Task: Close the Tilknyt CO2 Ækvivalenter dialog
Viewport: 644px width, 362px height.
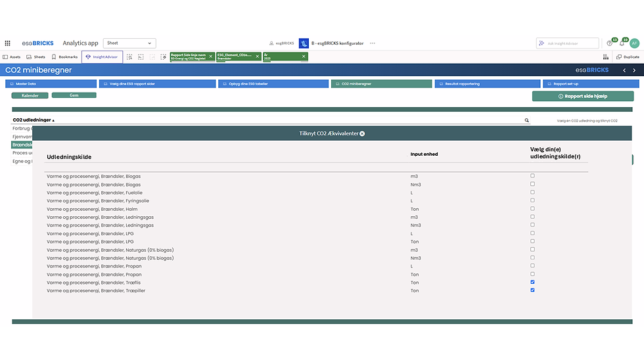Action: pos(362,133)
